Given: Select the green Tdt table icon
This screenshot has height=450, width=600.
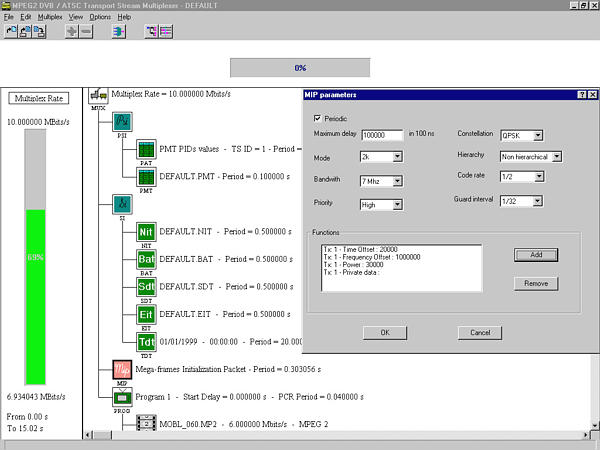Looking at the screenshot, I should tap(146, 341).
